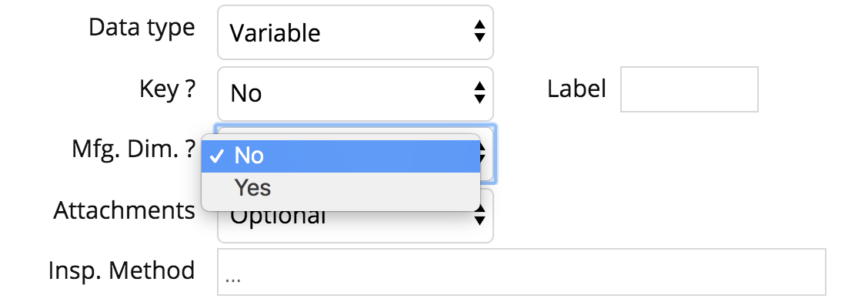This screenshot has width=868, height=302.
Task: Open the Data type Variable dropdown
Action: coord(355,32)
